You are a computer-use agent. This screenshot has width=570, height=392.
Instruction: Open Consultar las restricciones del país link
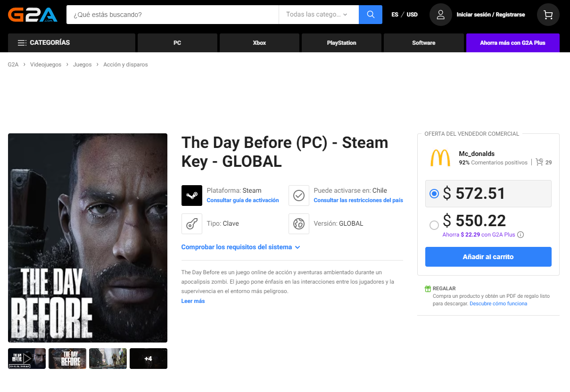coord(358,200)
